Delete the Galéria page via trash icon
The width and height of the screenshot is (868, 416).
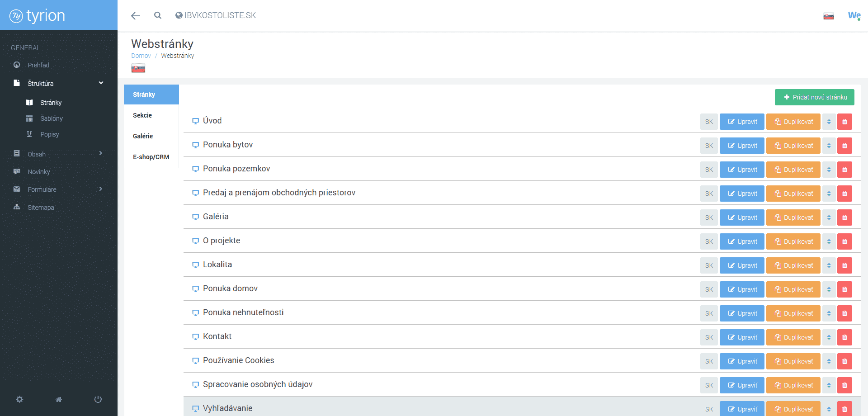click(x=844, y=217)
